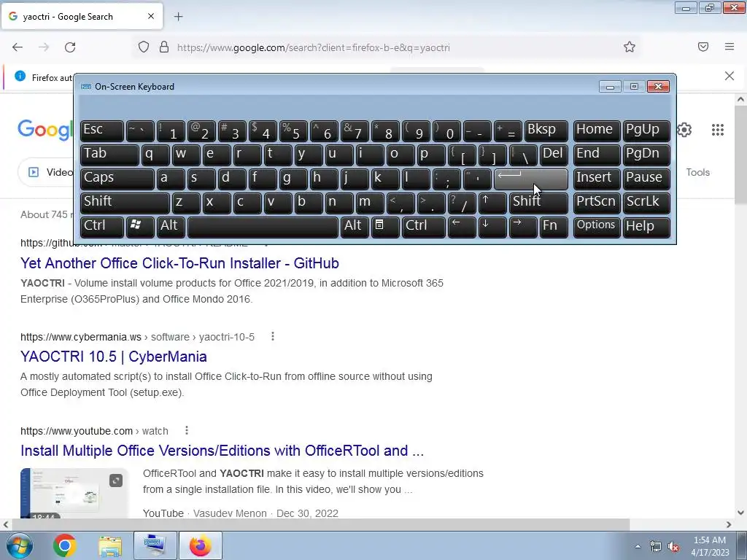Close the yaoctri Google Search tab
Image resolution: width=747 pixels, height=560 pixels.
150,16
